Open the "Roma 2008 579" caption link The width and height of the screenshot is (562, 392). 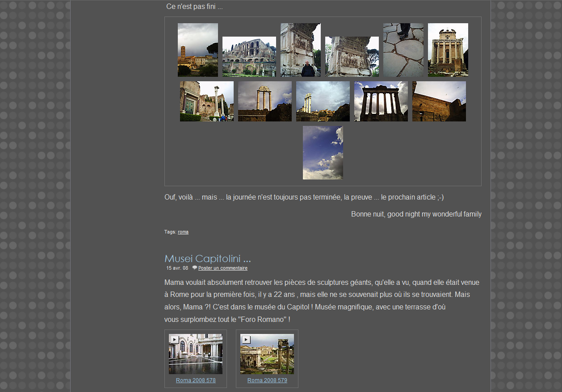[x=267, y=380]
